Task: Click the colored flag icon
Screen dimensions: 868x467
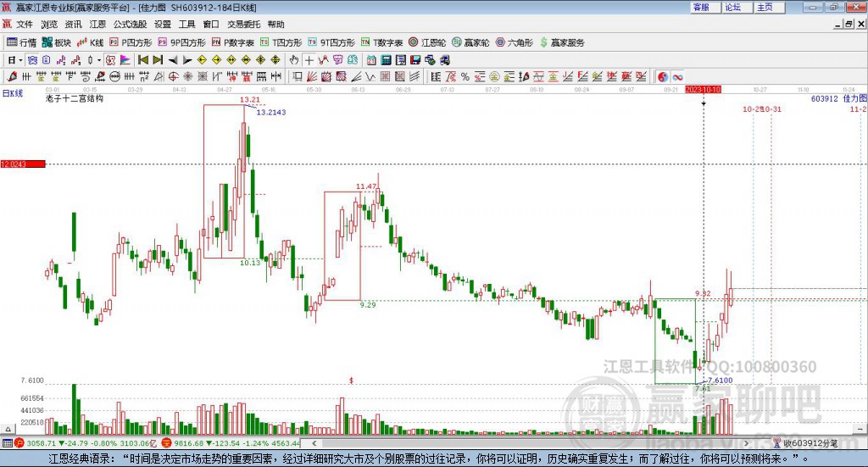Action: (x=125, y=60)
